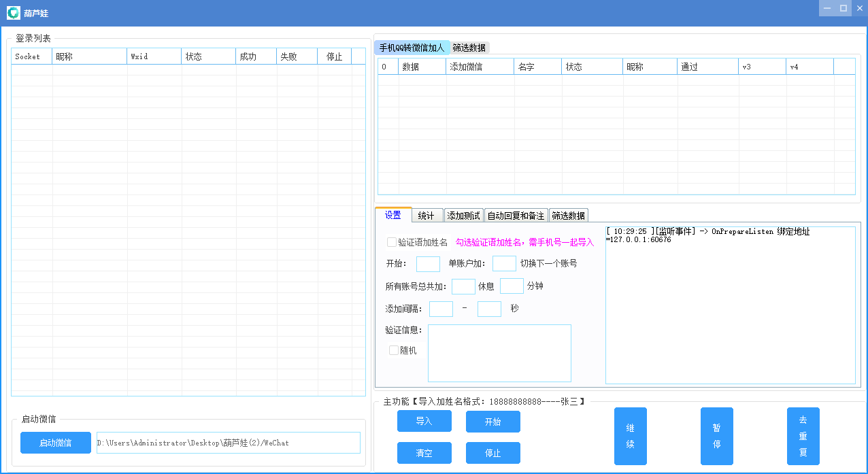The width and height of the screenshot is (868, 474).
Task: Click the Socket column header
Action: point(32,56)
